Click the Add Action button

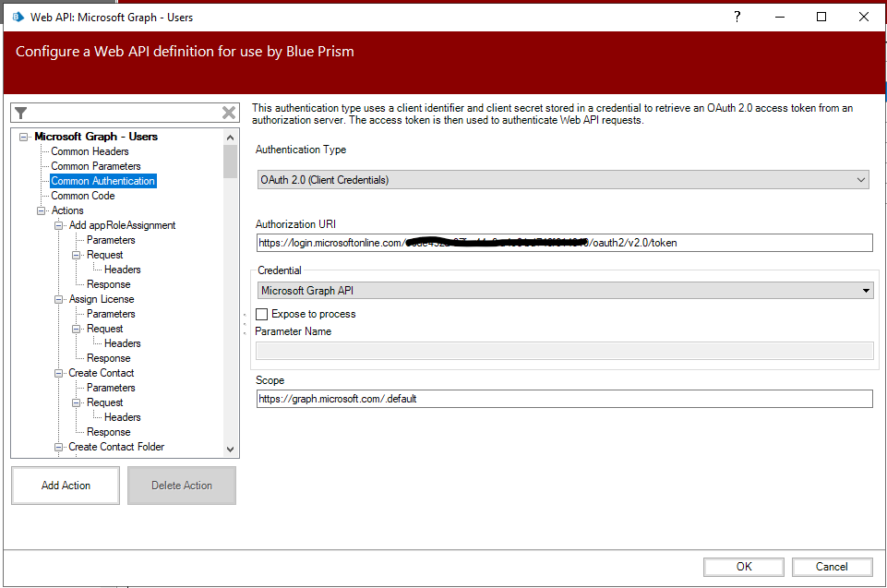coord(66,486)
